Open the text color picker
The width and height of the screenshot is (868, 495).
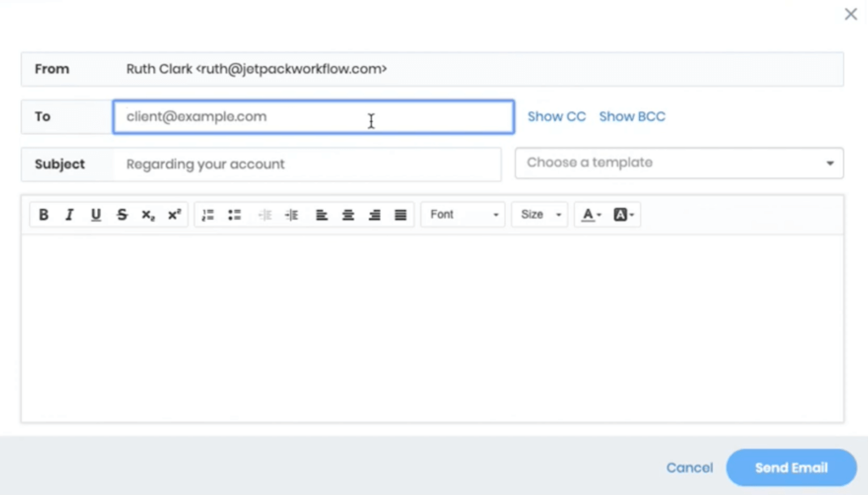[591, 215]
